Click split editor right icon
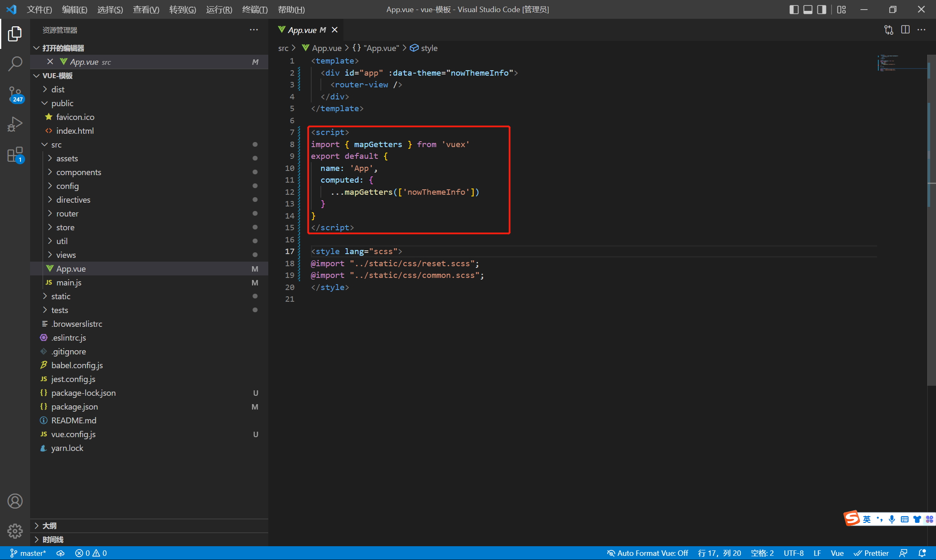Screen dimensions: 936x560 (905, 30)
